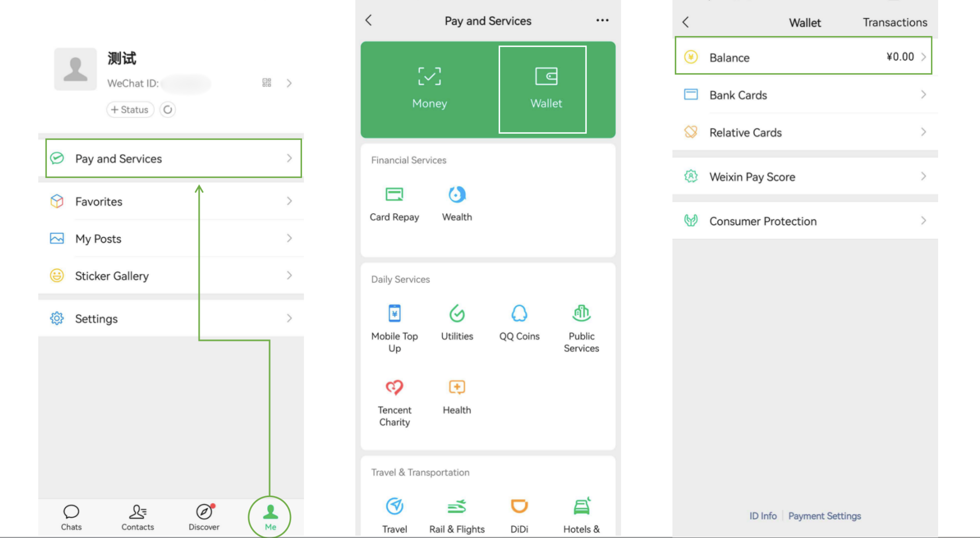This screenshot has height=538, width=980.
Task: Open Wealth service
Action: [457, 204]
